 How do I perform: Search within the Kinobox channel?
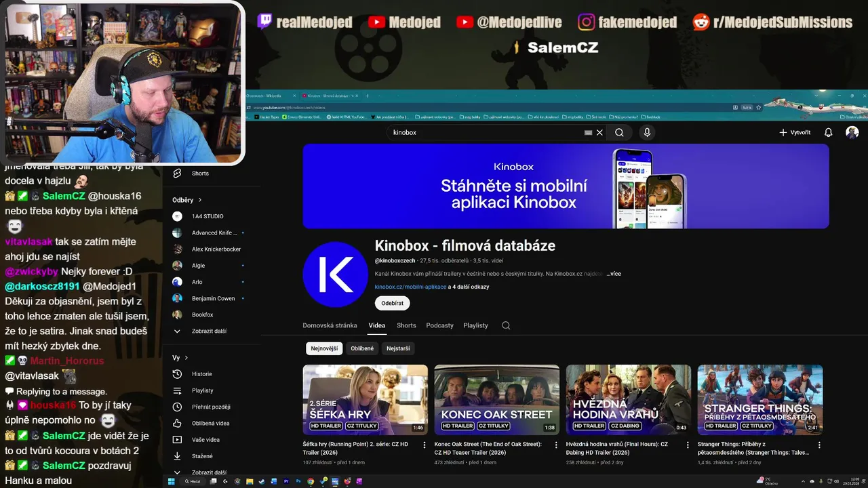tap(506, 325)
